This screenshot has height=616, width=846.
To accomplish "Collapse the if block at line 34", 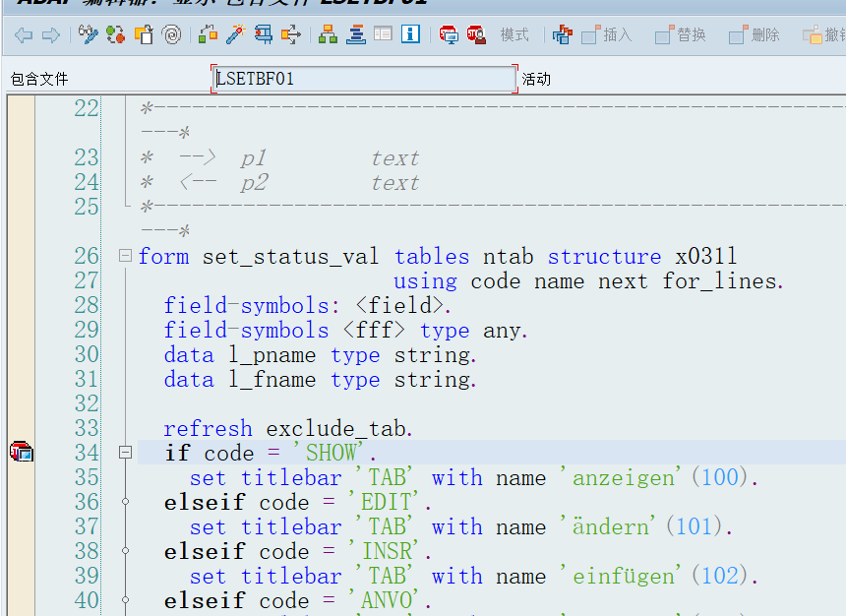I will (126, 452).
